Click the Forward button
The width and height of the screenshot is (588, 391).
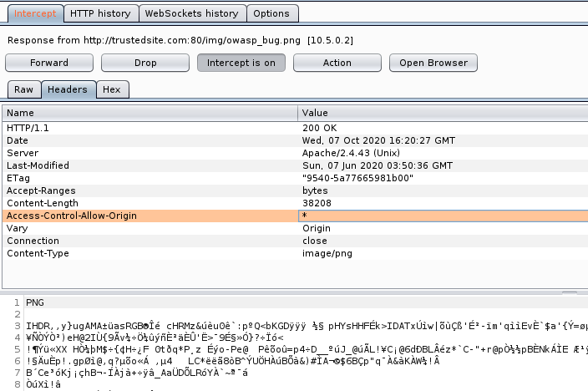[x=49, y=63]
